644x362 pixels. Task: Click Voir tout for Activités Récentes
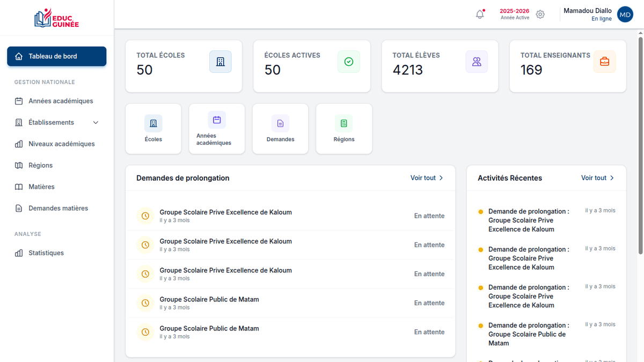pyautogui.click(x=598, y=178)
